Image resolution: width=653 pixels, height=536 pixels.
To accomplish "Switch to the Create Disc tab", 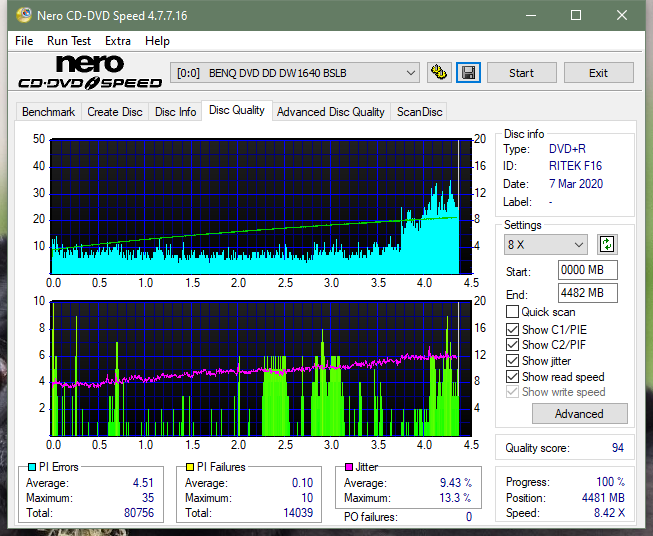I will 115,112.
